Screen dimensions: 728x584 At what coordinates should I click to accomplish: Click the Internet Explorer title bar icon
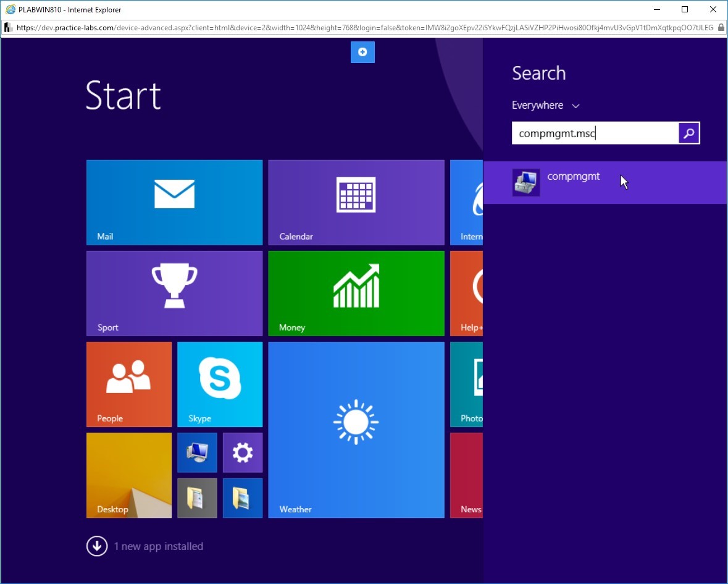click(x=10, y=9)
